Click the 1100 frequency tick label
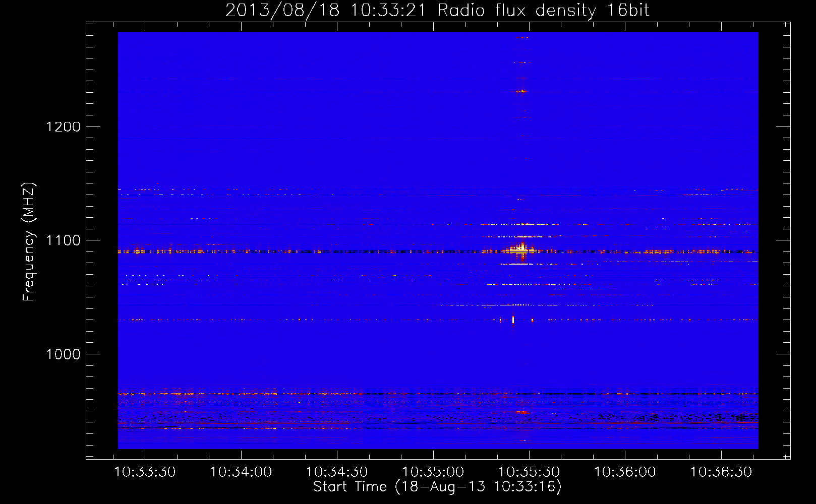This screenshot has width=816, height=504. pyautogui.click(x=63, y=240)
